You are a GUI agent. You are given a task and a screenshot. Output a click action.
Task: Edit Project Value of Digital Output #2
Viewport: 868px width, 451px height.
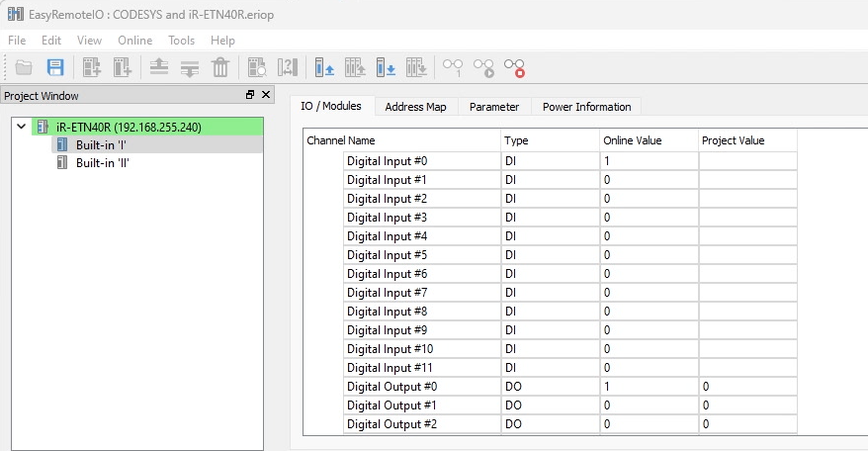coord(747,424)
